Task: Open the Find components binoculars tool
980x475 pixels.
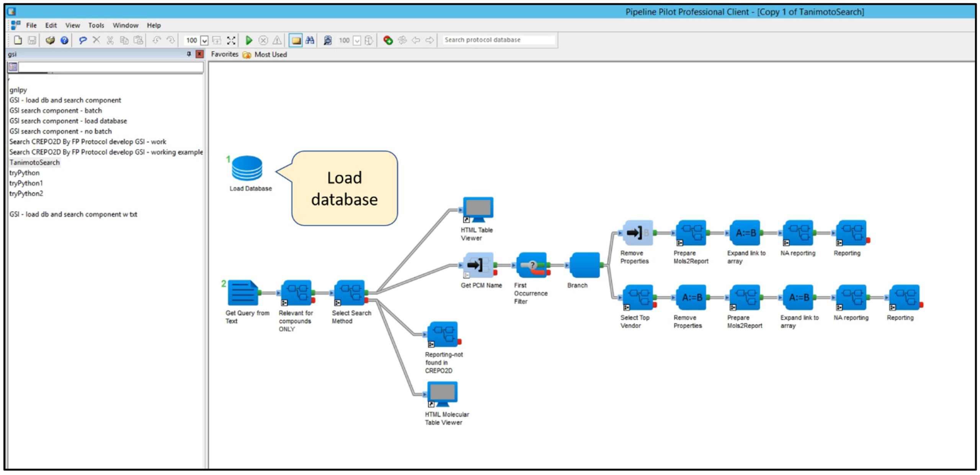Action: click(x=310, y=39)
